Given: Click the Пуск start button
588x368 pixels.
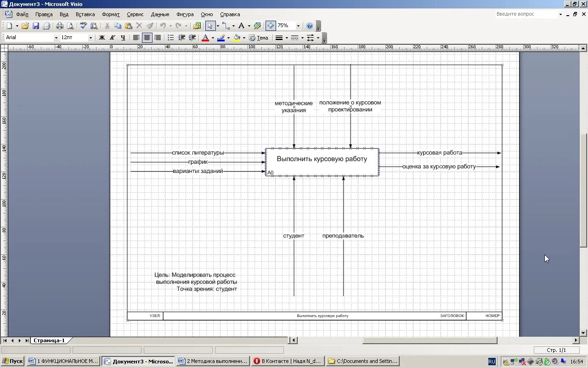Looking at the screenshot, I should point(12,361).
